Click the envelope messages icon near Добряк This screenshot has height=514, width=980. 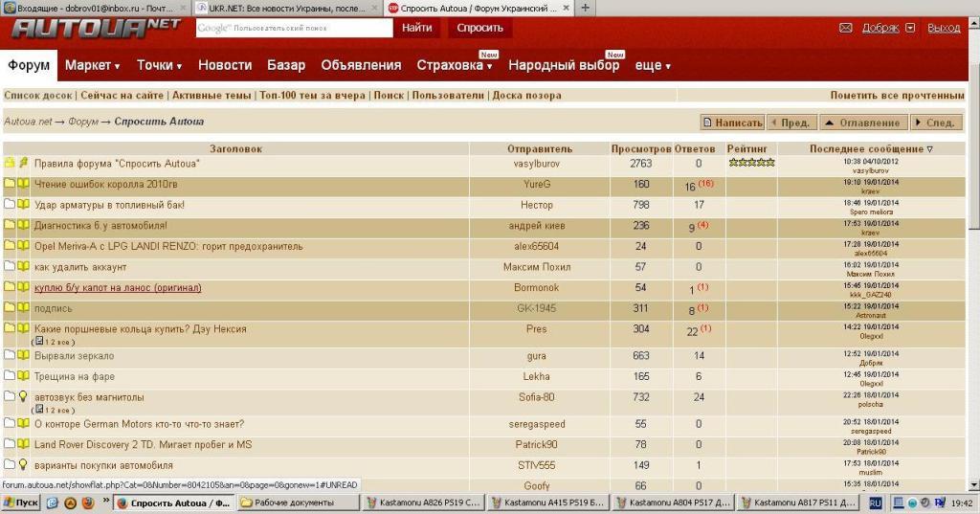point(846,28)
